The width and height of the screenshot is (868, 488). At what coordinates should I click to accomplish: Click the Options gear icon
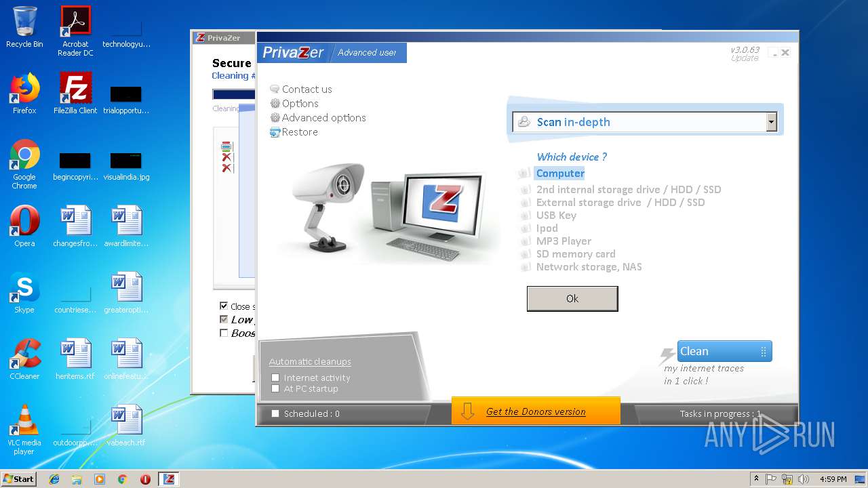(x=275, y=103)
